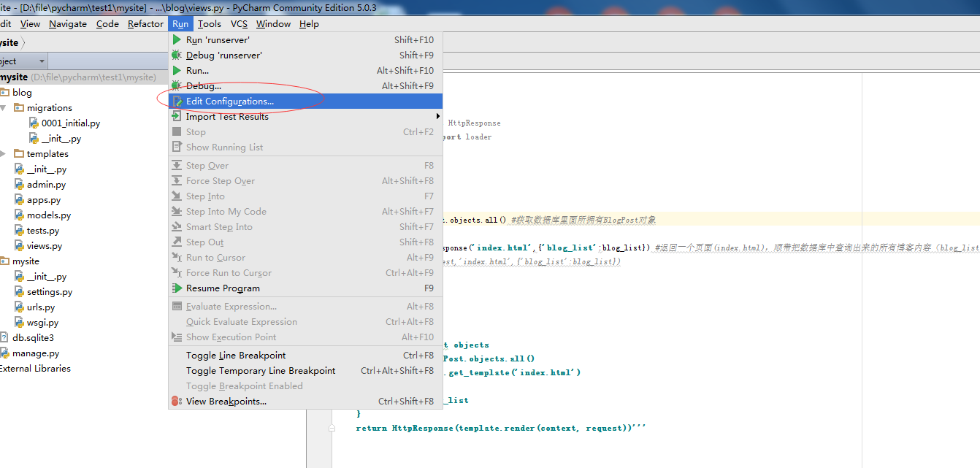The height and width of the screenshot is (468, 980).
Task: Click the Python file icon of models.py
Action: (x=20, y=215)
